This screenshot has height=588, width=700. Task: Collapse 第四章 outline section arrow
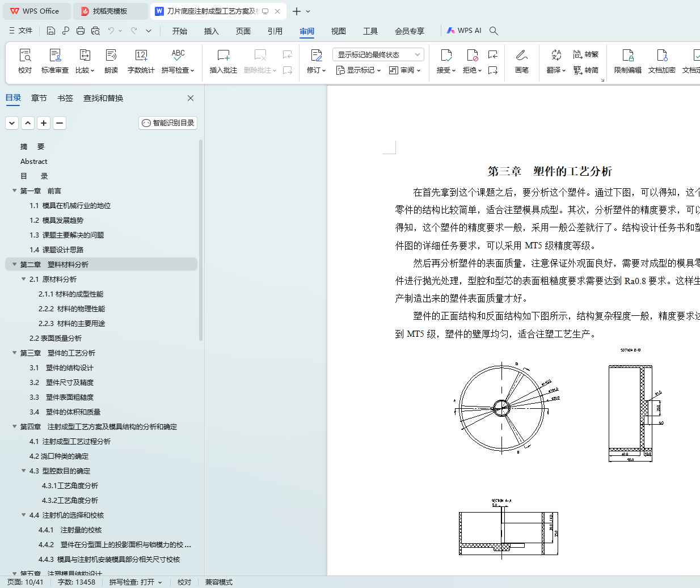[x=15, y=426]
